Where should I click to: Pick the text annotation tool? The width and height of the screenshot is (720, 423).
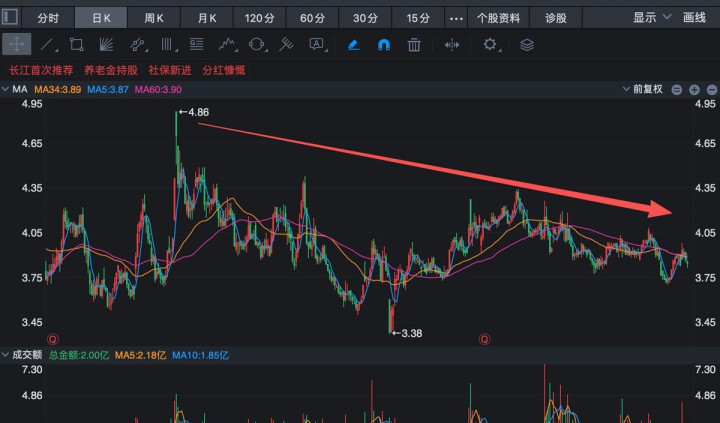click(317, 44)
